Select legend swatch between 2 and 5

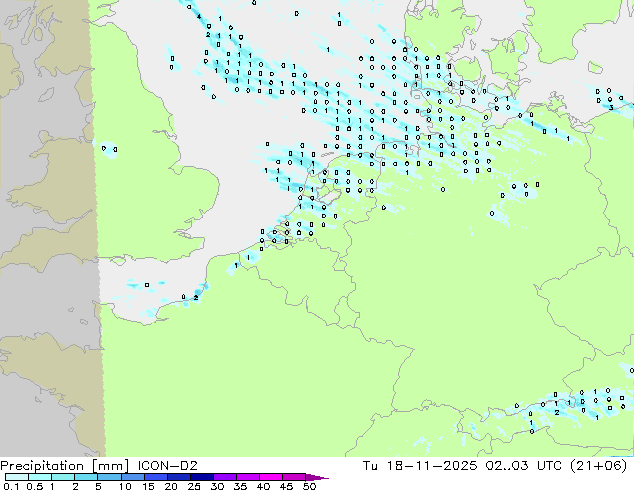tap(86, 477)
